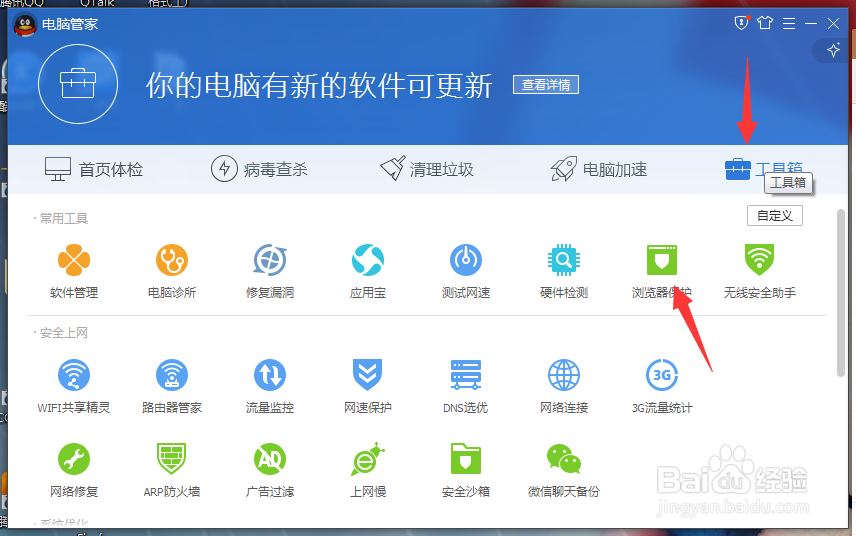
Task: Open 微信聊天备份 WeChat chat backup
Action: (x=563, y=471)
